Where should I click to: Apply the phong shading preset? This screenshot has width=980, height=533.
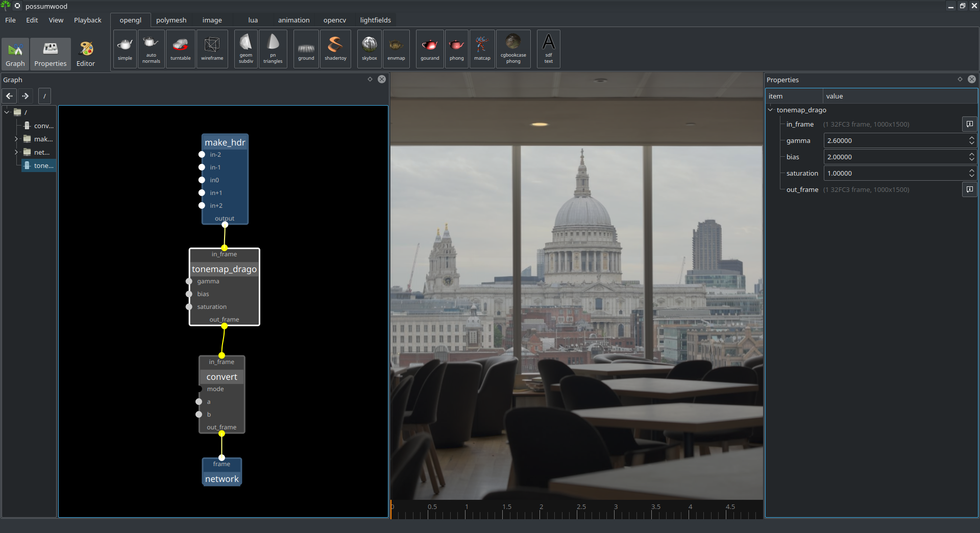(x=457, y=49)
